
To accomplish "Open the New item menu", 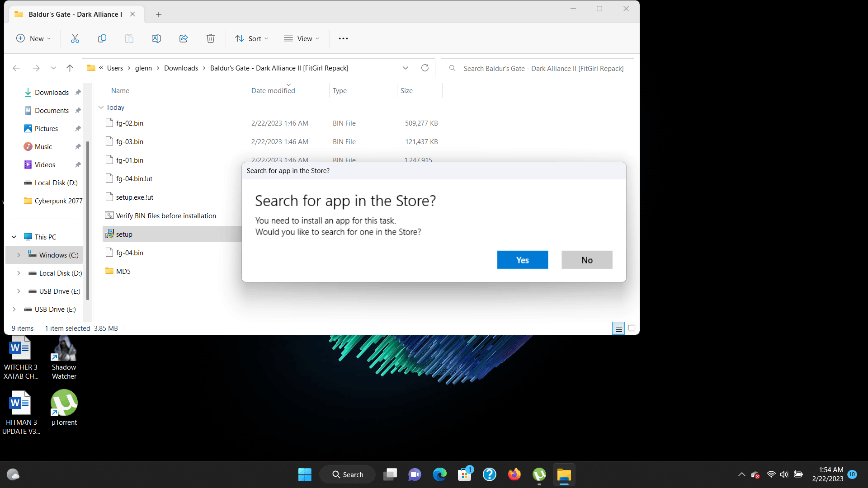I will pos(33,38).
